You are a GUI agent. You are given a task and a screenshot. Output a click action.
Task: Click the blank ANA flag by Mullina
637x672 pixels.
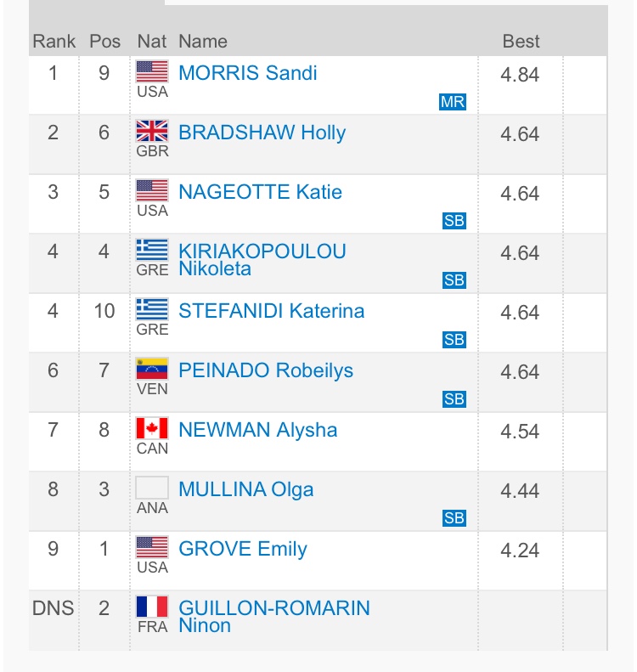click(153, 488)
